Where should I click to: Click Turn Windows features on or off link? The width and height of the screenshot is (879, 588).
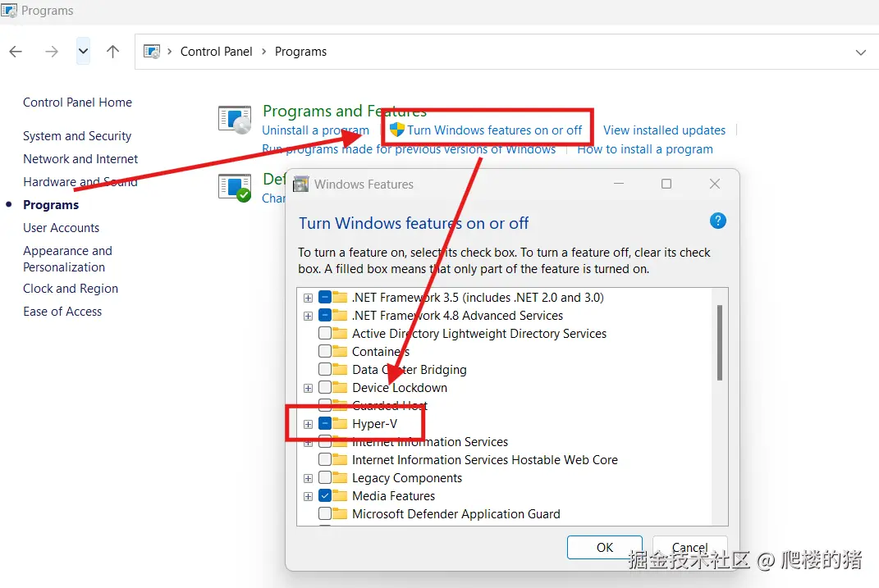(494, 130)
